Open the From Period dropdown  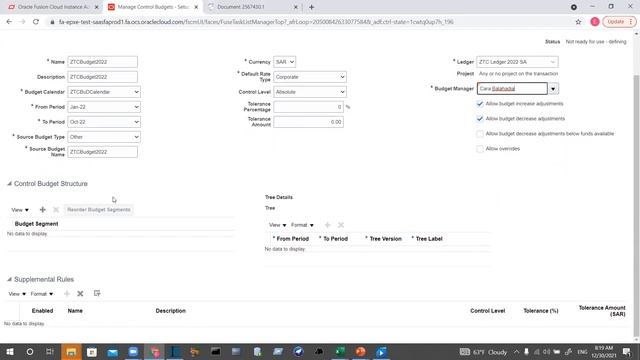[104, 107]
